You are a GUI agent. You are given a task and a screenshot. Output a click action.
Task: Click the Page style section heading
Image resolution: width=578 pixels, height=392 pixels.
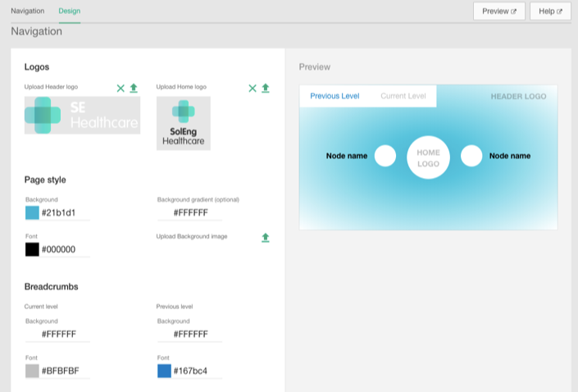point(45,180)
